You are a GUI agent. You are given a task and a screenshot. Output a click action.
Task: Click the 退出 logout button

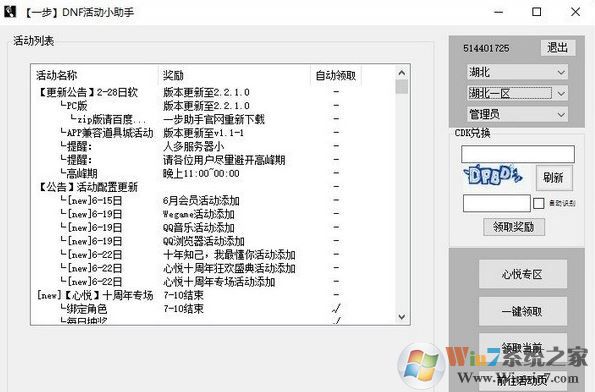(557, 48)
